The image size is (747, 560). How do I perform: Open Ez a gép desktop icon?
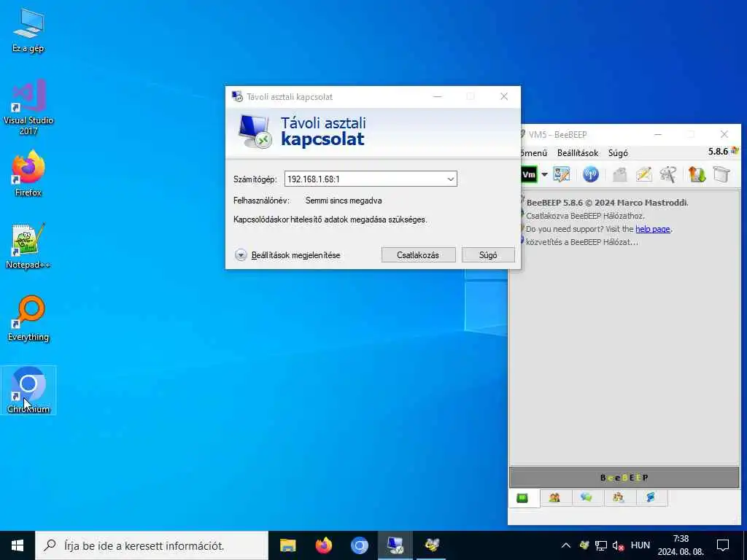pyautogui.click(x=28, y=31)
